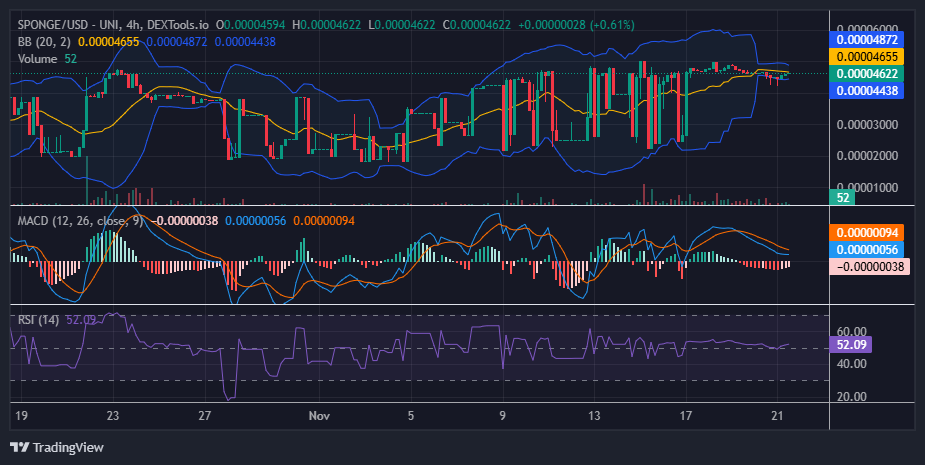925x465 pixels.
Task: Select the MACD (12, 26, close, 9) label
Action: (x=80, y=221)
